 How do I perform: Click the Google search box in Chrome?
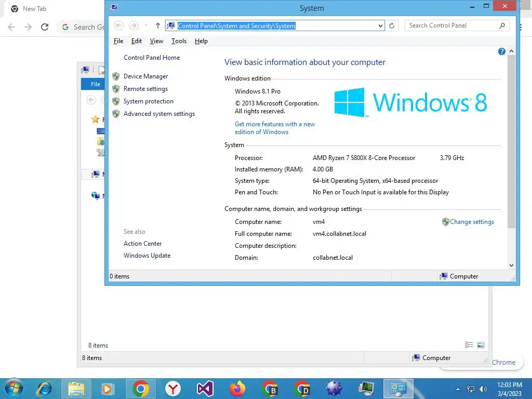point(82,27)
